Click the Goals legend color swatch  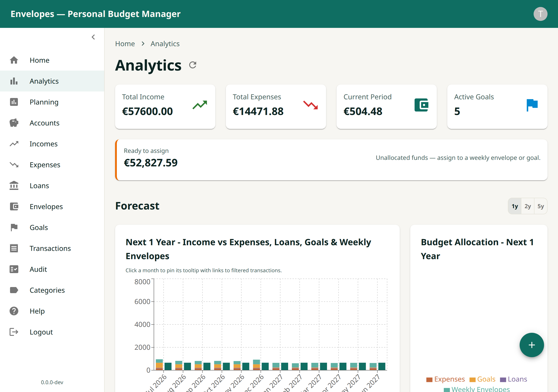[x=472, y=379]
